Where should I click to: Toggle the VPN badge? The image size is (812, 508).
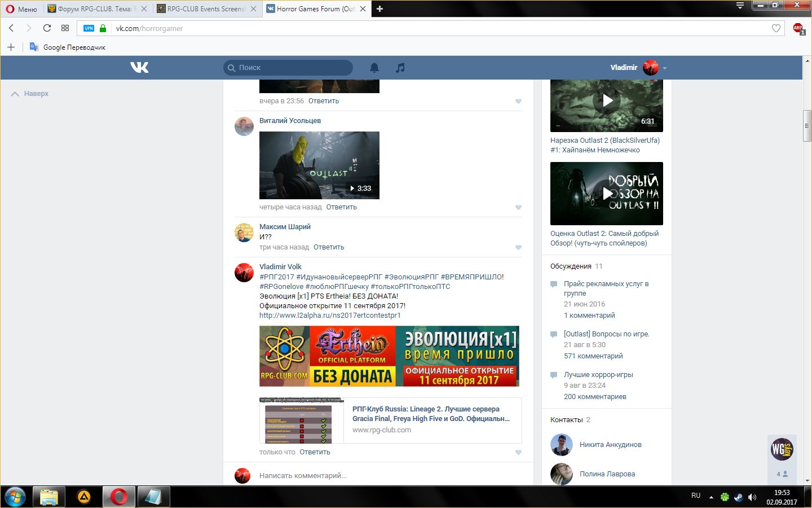[x=89, y=28]
